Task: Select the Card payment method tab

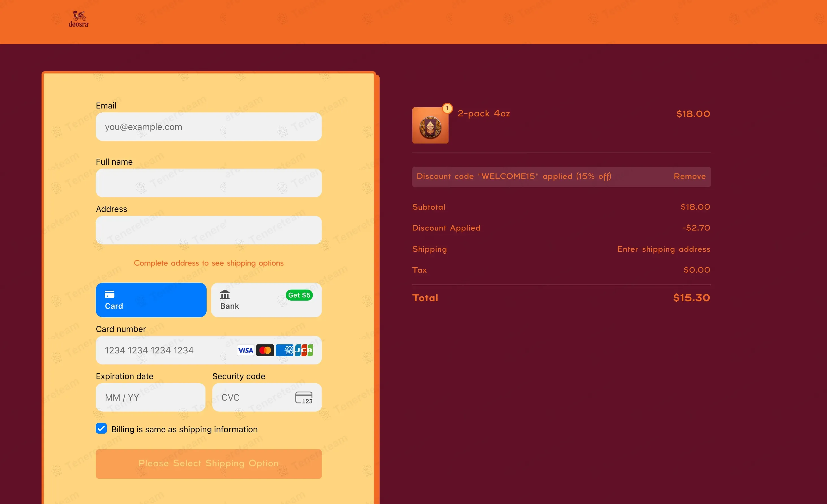Action: click(151, 300)
